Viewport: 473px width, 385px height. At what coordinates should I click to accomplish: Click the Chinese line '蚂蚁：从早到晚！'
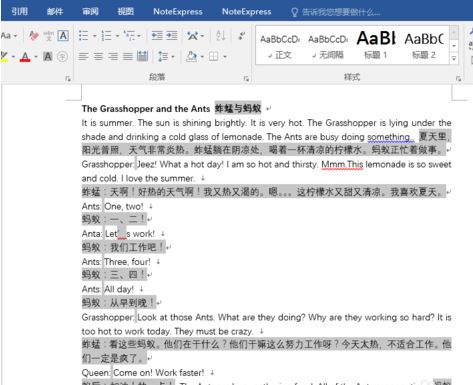(x=119, y=303)
